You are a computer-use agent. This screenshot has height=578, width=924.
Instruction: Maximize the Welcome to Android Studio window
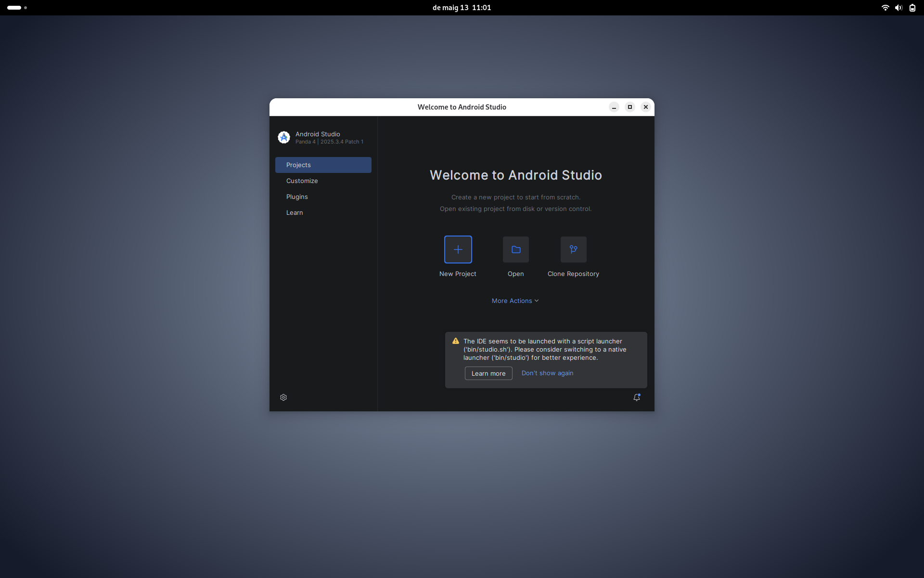click(630, 107)
